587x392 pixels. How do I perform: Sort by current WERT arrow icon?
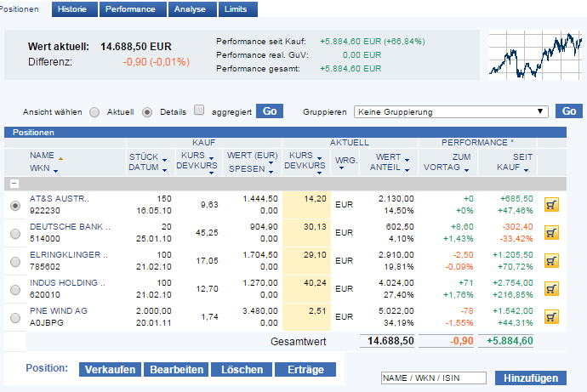407,160
